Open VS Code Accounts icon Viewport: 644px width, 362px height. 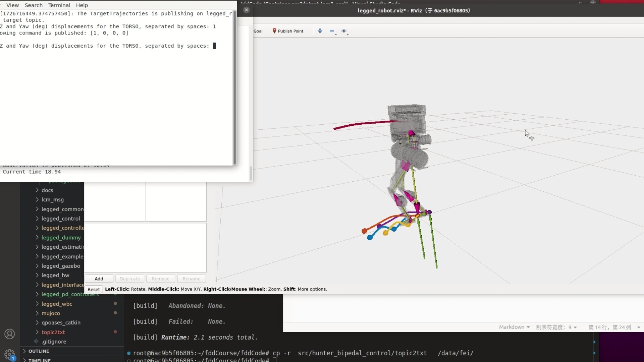click(9, 334)
